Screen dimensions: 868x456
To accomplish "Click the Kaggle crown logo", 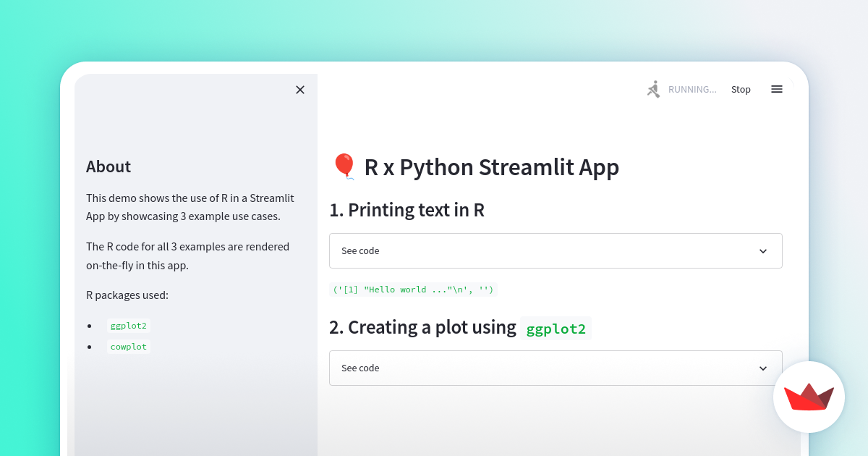I will 809,397.
